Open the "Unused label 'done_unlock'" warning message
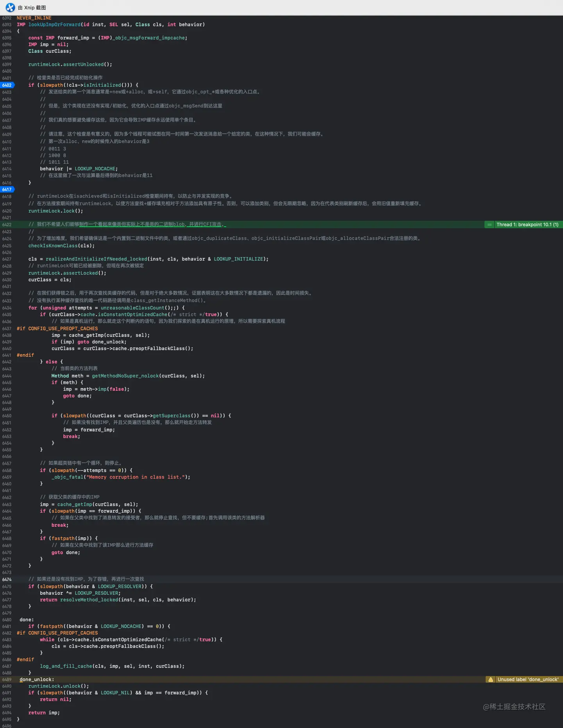 coord(528,680)
